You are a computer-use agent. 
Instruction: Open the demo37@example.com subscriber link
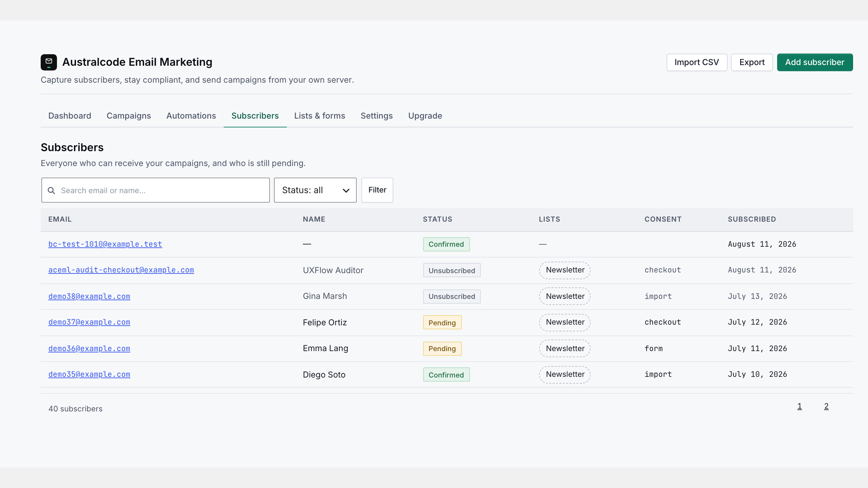tap(89, 322)
